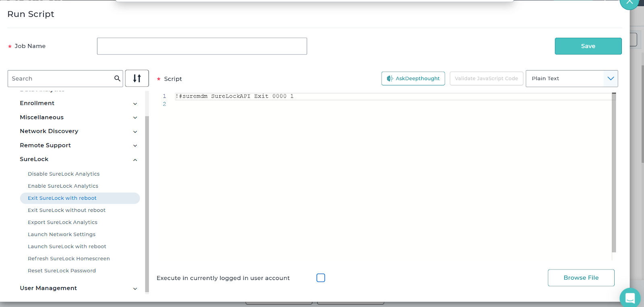This screenshot has width=644, height=307.
Task: Click into the script search field
Action: pyautogui.click(x=60, y=79)
